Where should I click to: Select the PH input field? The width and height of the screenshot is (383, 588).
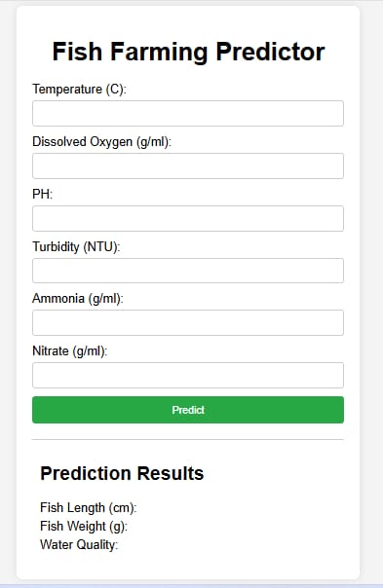[x=188, y=218]
